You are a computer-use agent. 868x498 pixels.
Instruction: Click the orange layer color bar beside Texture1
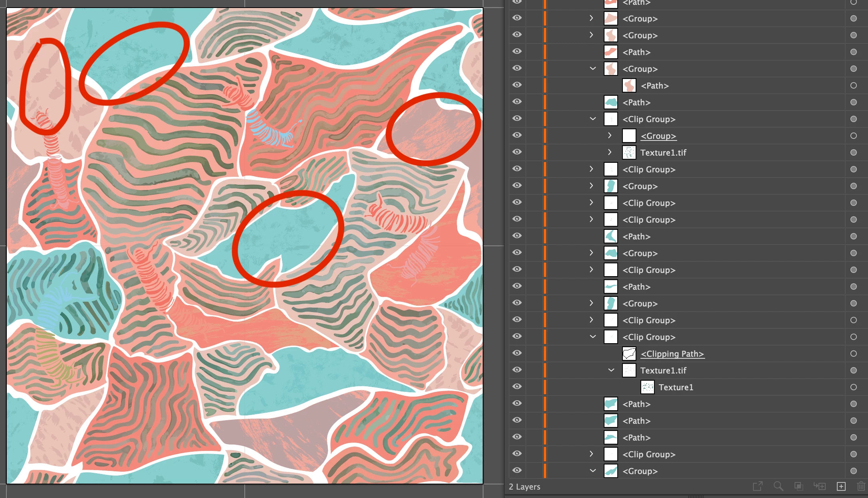point(545,387)
